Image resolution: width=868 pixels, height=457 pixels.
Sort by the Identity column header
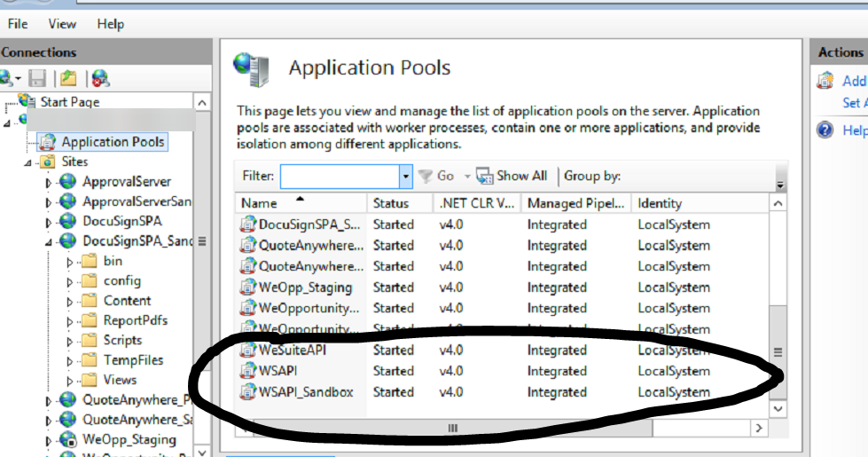[700, 203]
